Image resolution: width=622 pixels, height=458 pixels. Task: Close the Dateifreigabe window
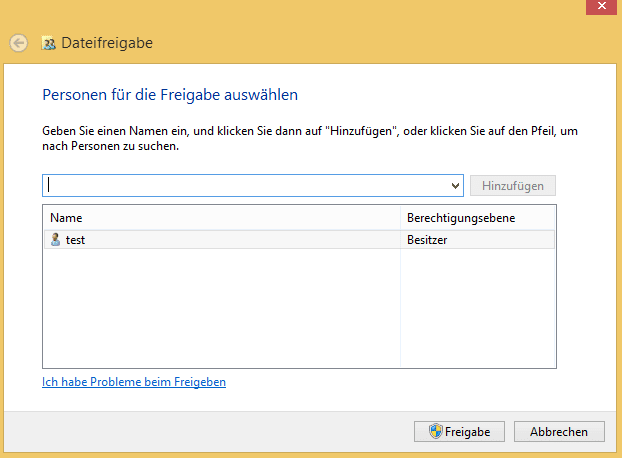click(601, 7)
